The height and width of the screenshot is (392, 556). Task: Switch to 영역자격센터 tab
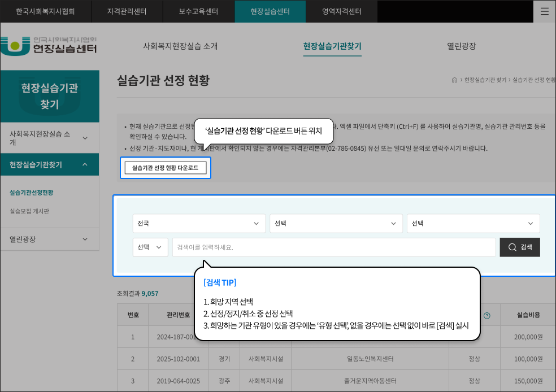[341, 11]
